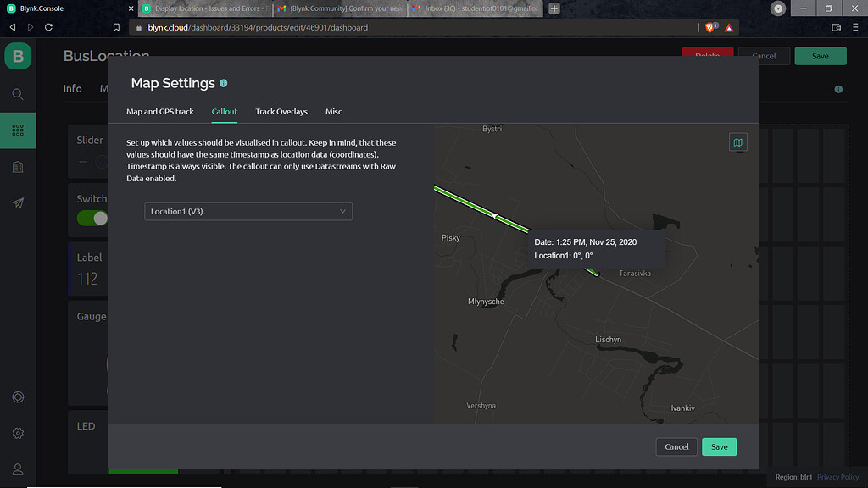Image resolution: width=868 pixels, height=488 pixels.
Task: Select the Map and GPS track tab
Action: coord(161,111)
